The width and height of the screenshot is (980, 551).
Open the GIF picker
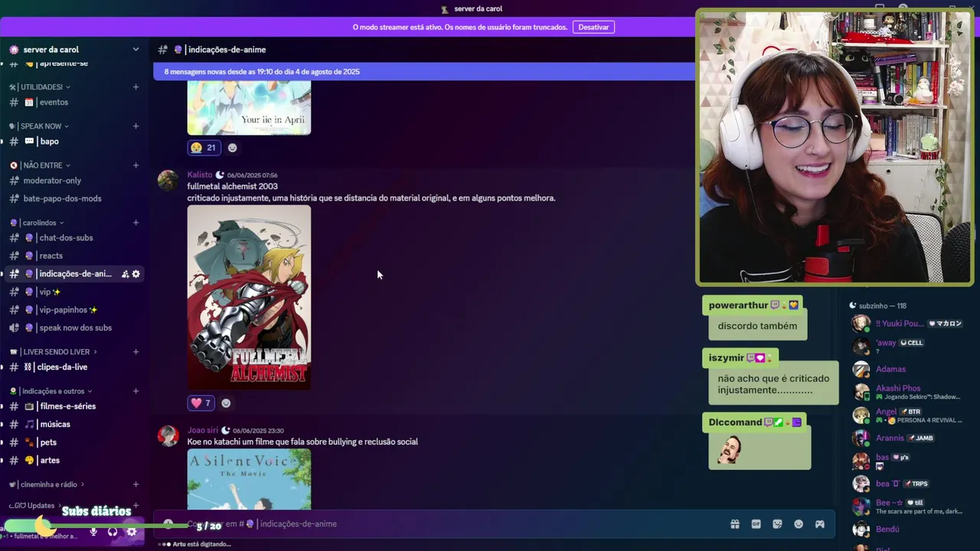[x=756, y=524]
